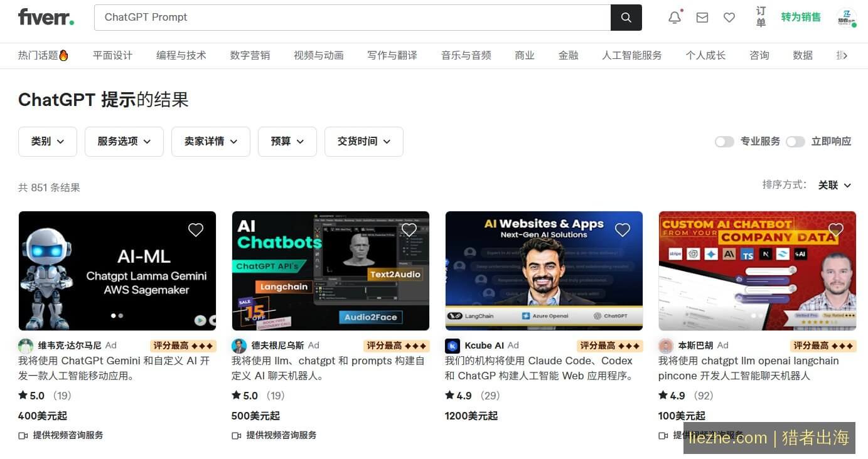
Task: Select the 商业 category
Action: 525,55
